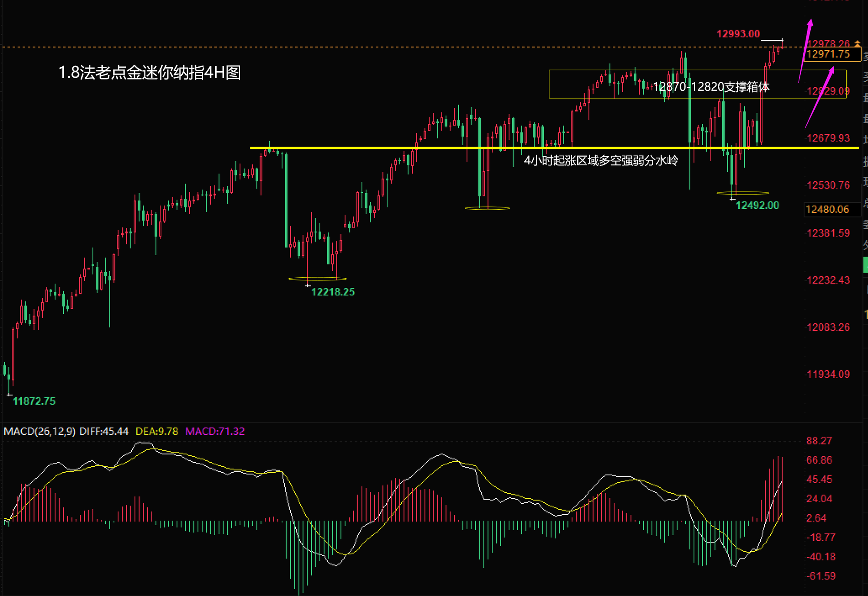868x596 pixels.
Task: Click the 12679.93 price axis label
Action: tap(828, 138)
